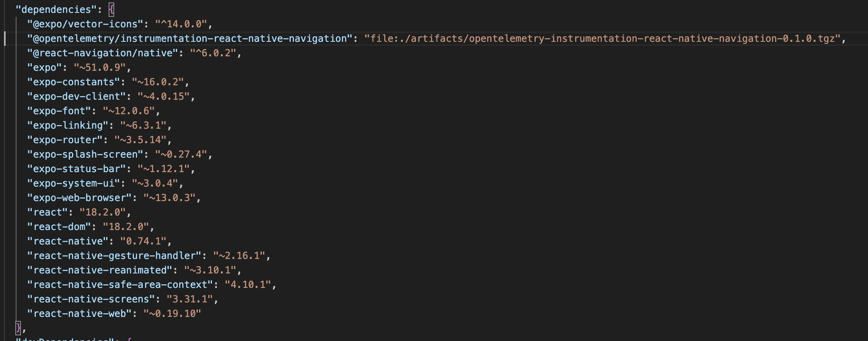Viewport: 868px width, 341px height.
Task: Click the "react-native-safe-area-context" key
Action: 120,285
